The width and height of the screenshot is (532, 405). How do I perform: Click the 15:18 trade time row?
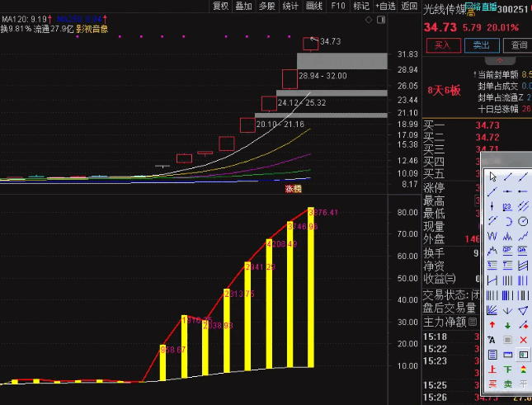point(451,337)
